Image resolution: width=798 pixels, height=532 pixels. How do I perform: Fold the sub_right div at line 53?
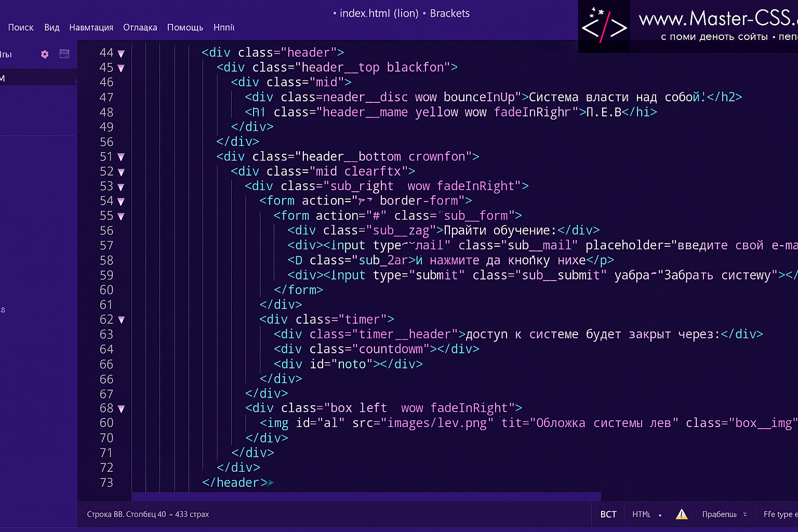coord(121,187)
